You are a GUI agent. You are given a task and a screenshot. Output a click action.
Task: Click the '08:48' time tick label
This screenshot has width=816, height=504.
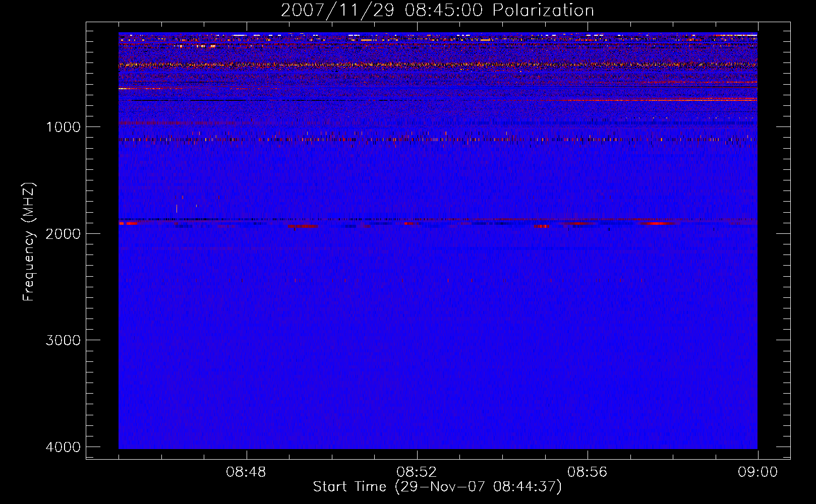tap(246, 472)
